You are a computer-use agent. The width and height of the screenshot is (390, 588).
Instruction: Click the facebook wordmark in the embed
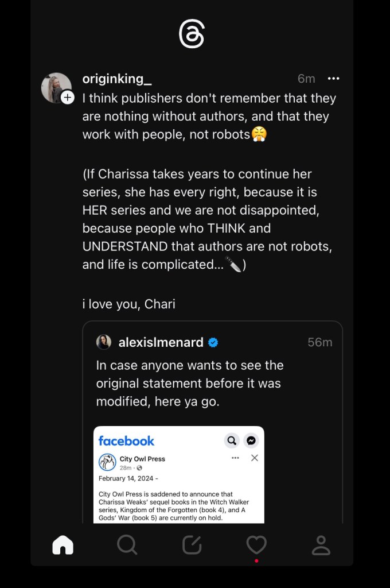(x=126, y=440)
